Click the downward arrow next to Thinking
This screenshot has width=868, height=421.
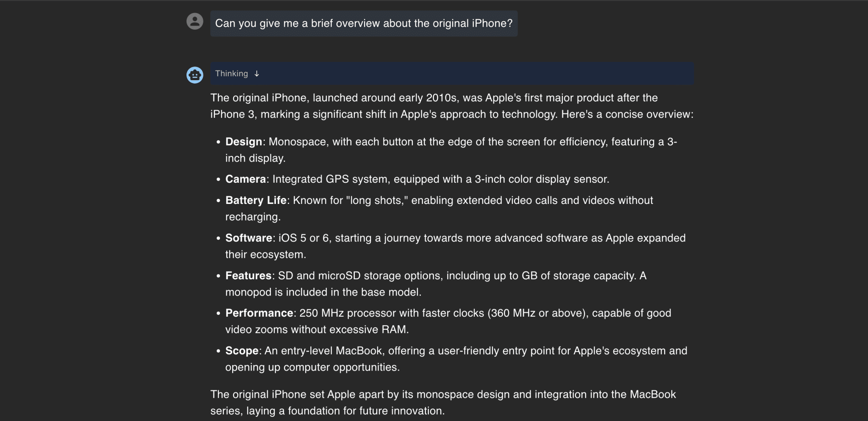point(257,73)
